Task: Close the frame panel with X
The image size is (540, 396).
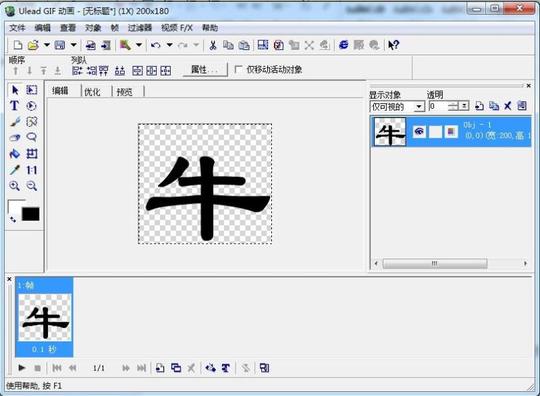Action: [x=10, y=279]
